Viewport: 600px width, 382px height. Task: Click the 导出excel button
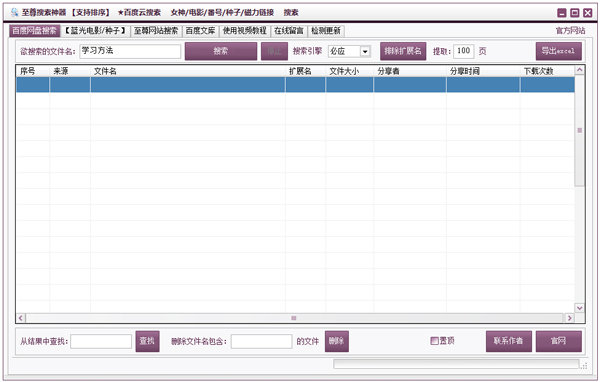[x=559, y=51]
